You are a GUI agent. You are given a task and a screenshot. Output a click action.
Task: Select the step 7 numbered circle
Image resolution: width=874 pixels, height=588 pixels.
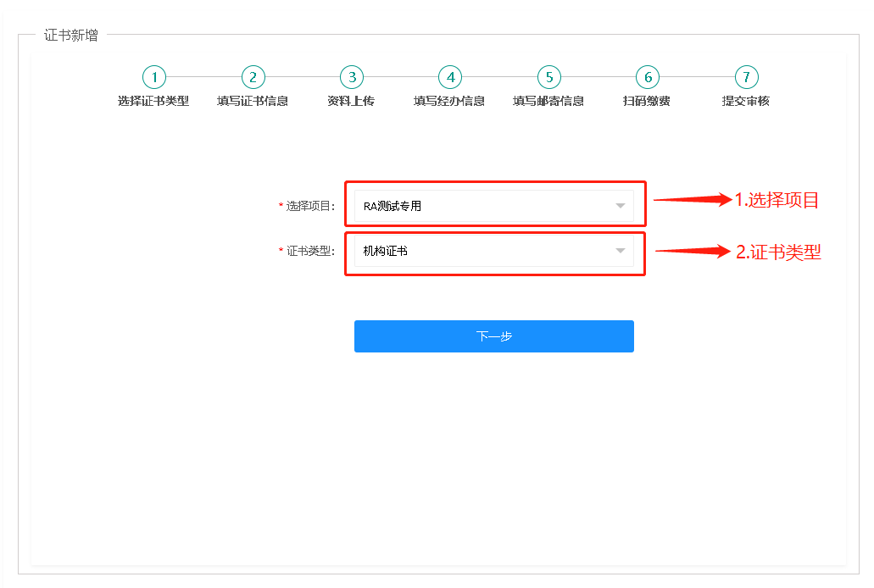pos(746,77)
